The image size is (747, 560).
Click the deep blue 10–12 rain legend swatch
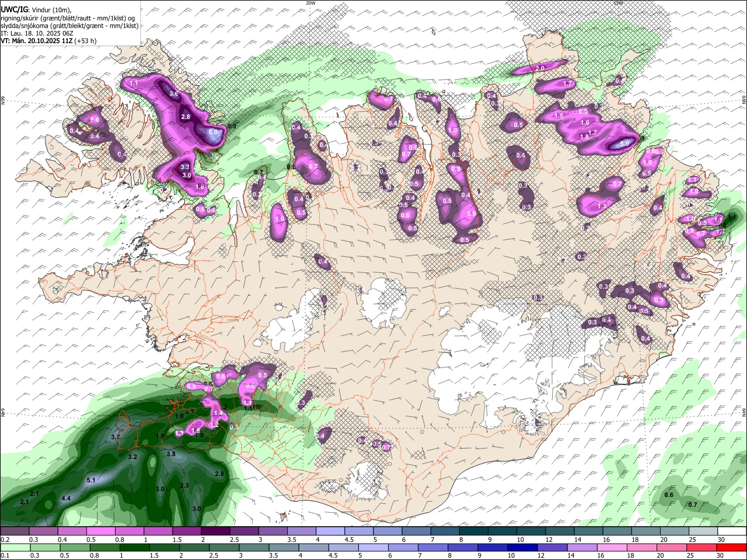pyautogui.click(x=522, y=547)
